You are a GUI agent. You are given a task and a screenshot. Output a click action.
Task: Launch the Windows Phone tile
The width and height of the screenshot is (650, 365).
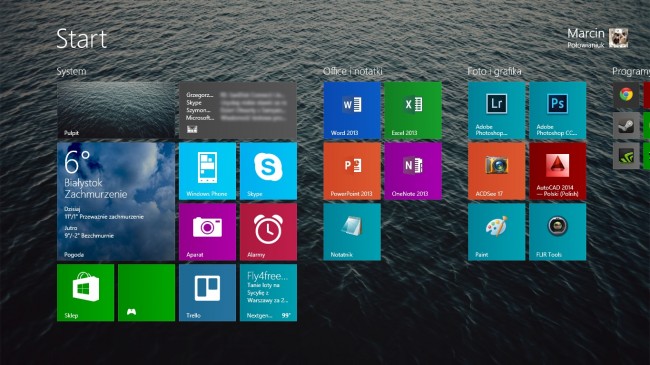point(207,171)
